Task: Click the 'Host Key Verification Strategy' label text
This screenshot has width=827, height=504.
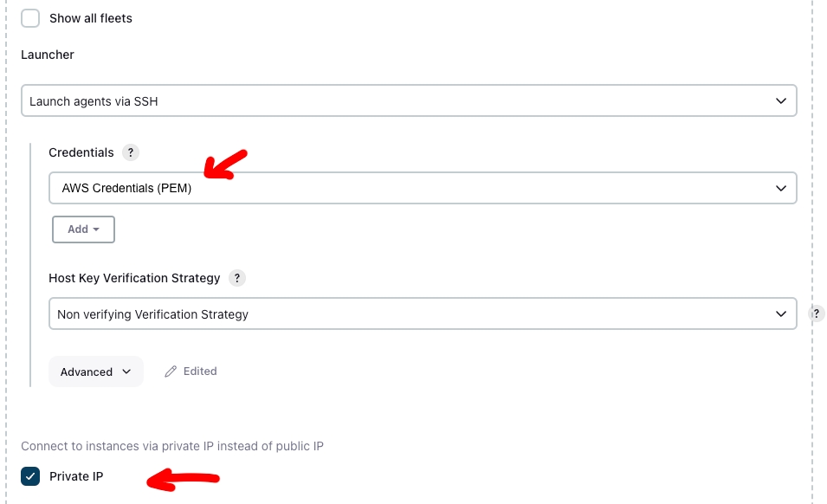Action: click(x=134, y=278)
